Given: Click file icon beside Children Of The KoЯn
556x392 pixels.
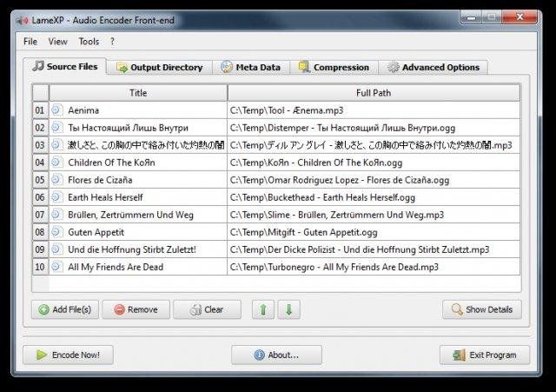Looking at the screenshot, I should [56, 163].
